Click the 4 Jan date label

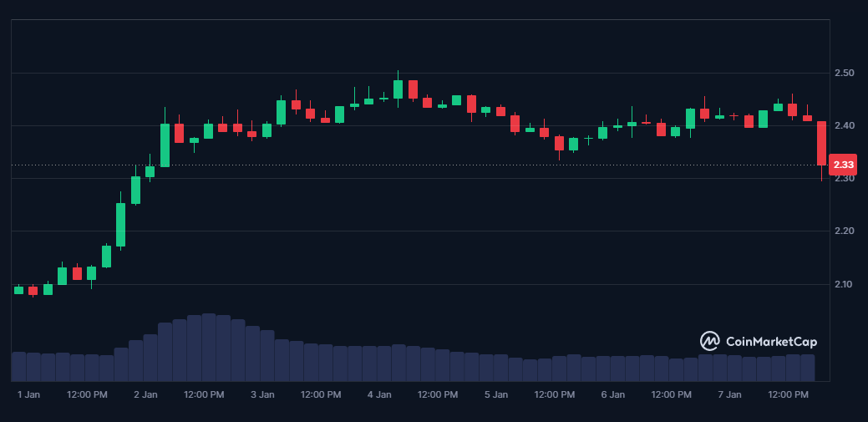pos(379,395)
